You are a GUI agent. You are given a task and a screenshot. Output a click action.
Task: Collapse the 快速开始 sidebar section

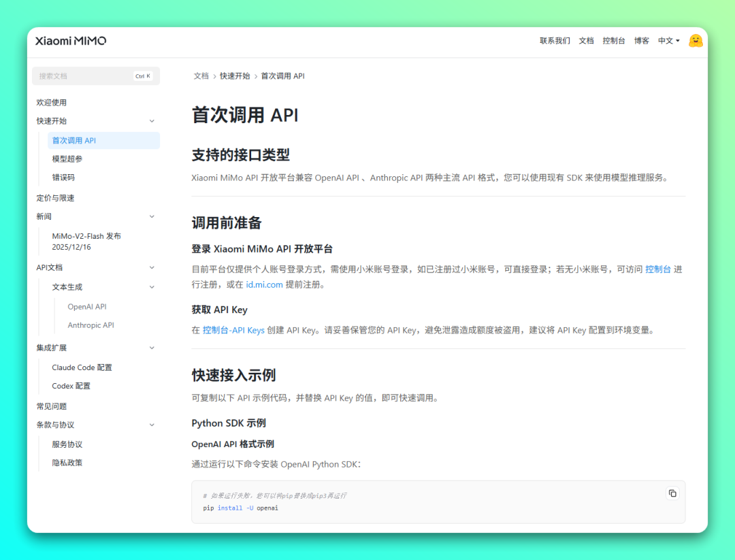click(x=152, y=120)
